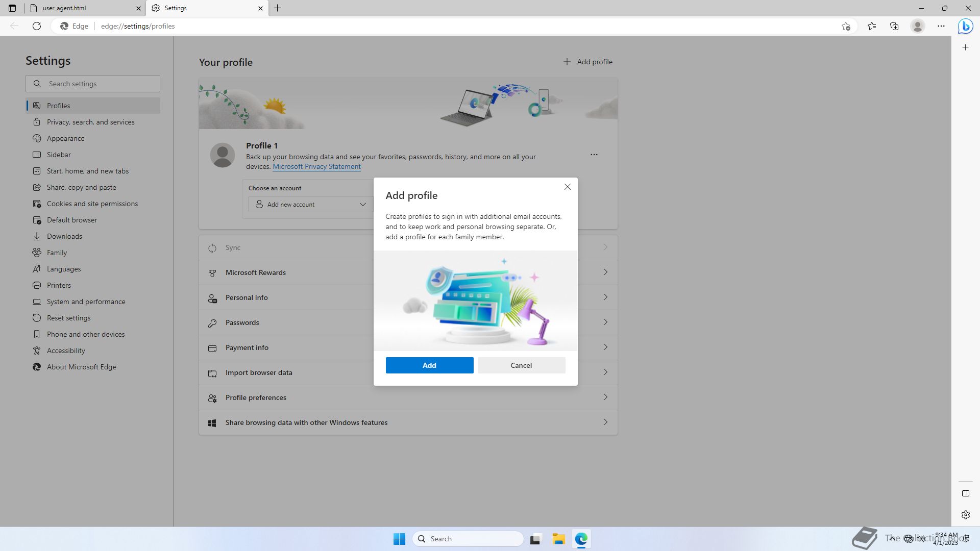
Task: Click the System and performance icon
Action: [x=37, y=302]
